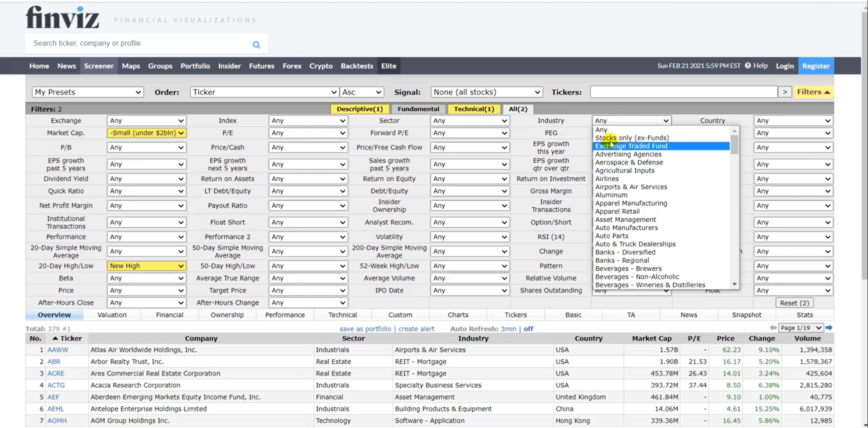The width and height of the screenshot is (868, 428).
Task: Open the Order Ticker dropdown
Action: (x=264, y=92)
